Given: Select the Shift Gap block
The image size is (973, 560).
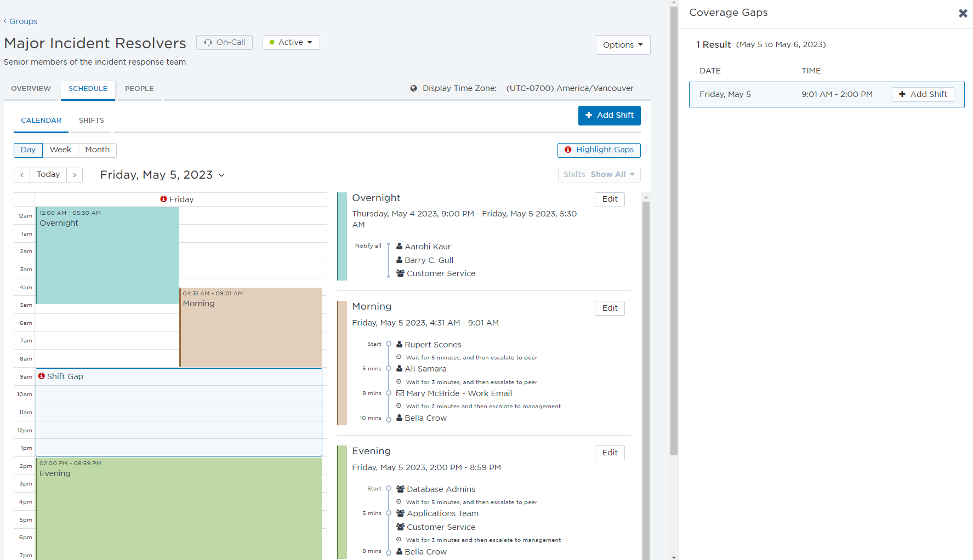Looking at the screenshot, I should 179,412.
